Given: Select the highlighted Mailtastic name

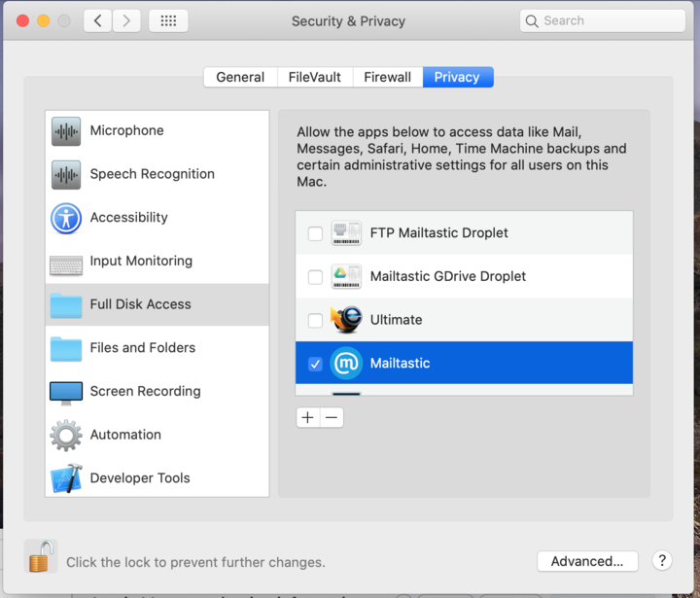Looking at the screenshot, I should [400, 363].
